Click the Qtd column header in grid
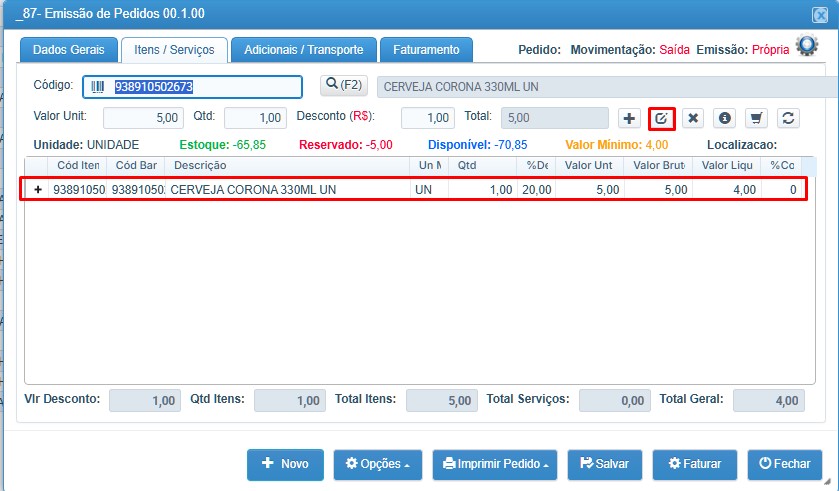This screenshot has height=491, width=839. click(483, 165)
